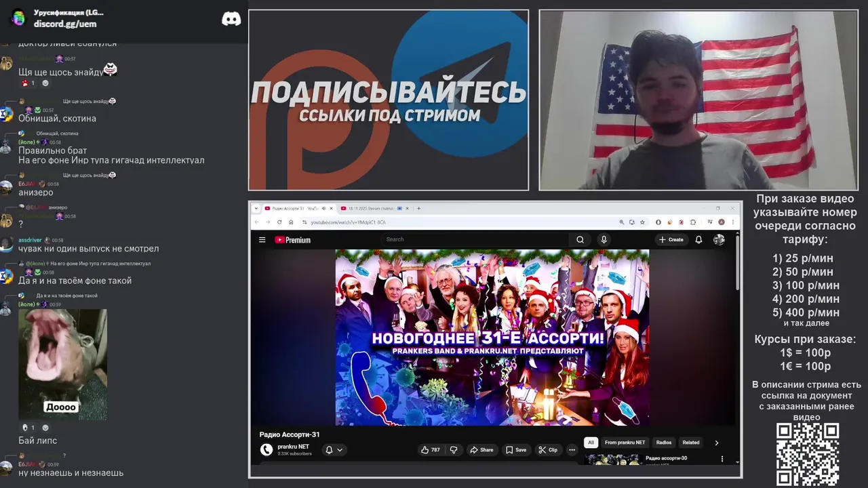
Task: Click the YouTube search magnifier button
Action: pos(580,239)
